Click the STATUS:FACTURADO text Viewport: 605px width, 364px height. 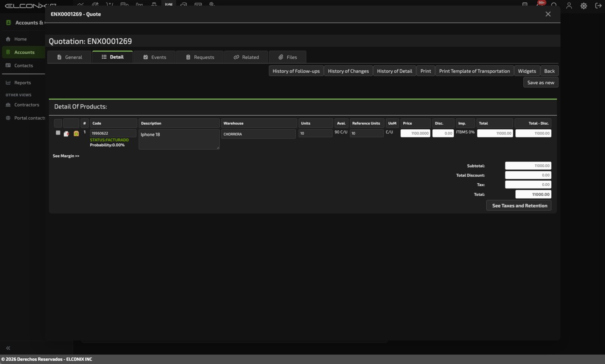[x=109, y=140]
